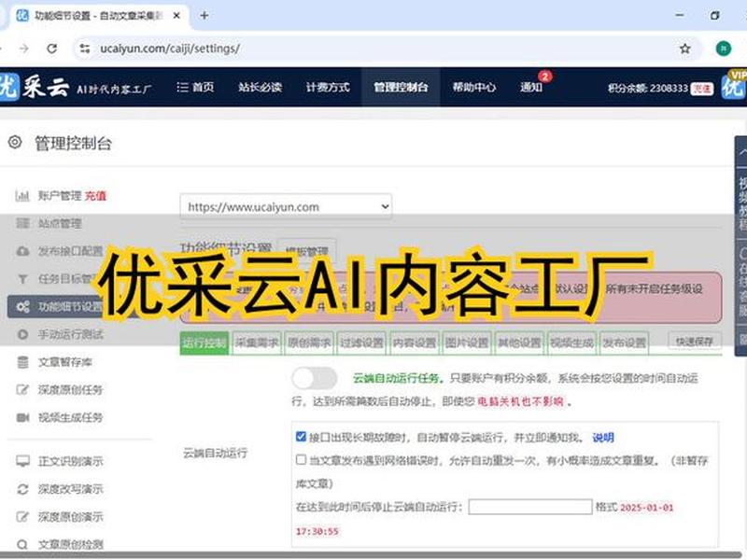Click the camera icon beside 视频生成任务
The image size is (747, 560).
[22, 417]
